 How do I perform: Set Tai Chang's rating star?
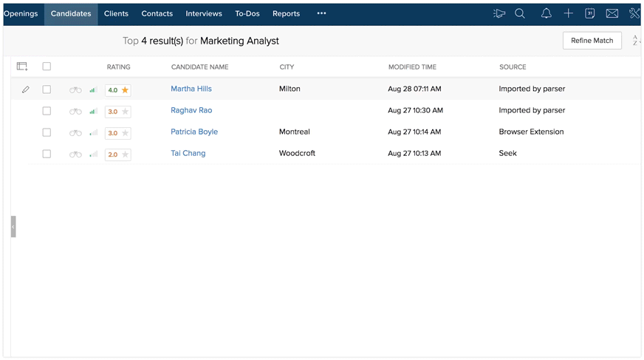coord(126,154)
